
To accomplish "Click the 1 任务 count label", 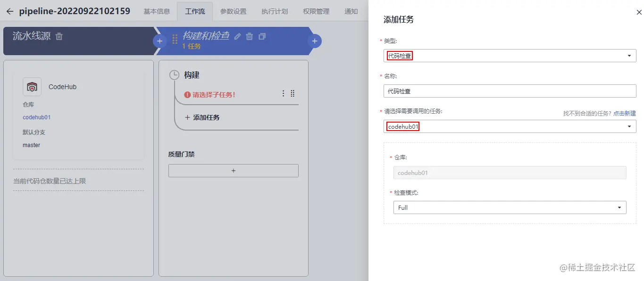I will click(192, 46).
